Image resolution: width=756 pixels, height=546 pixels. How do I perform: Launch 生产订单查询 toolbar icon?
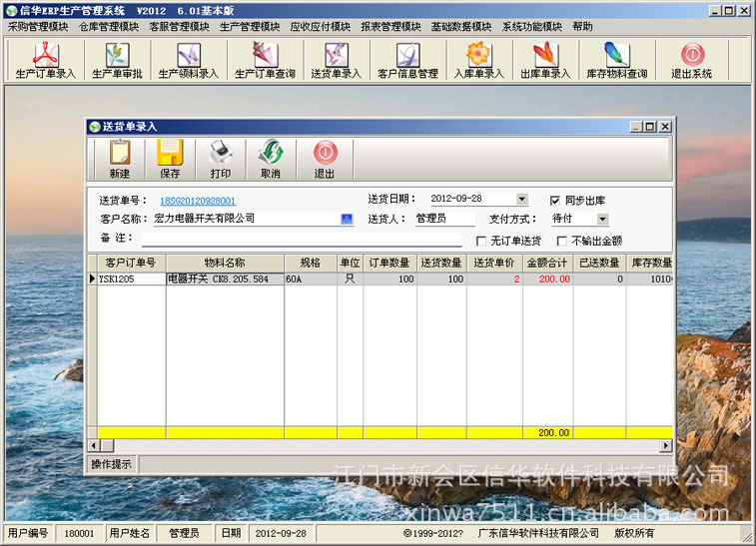(265, 61)
